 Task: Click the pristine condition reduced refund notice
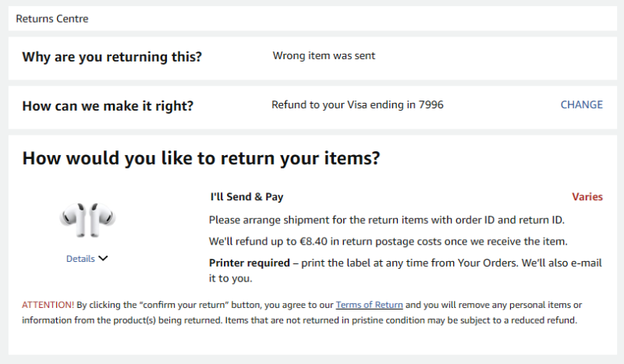point(401,320)
